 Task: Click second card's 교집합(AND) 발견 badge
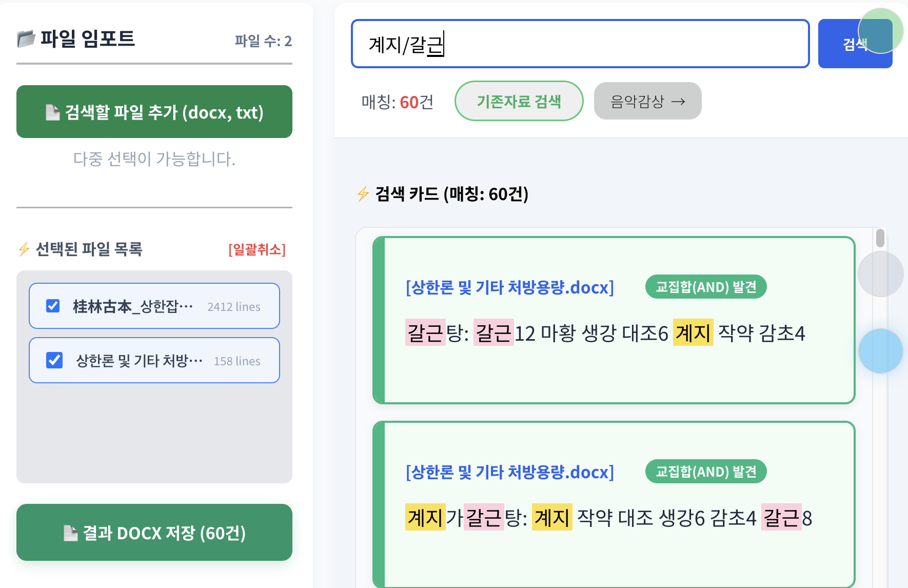(x=706, y=472)
